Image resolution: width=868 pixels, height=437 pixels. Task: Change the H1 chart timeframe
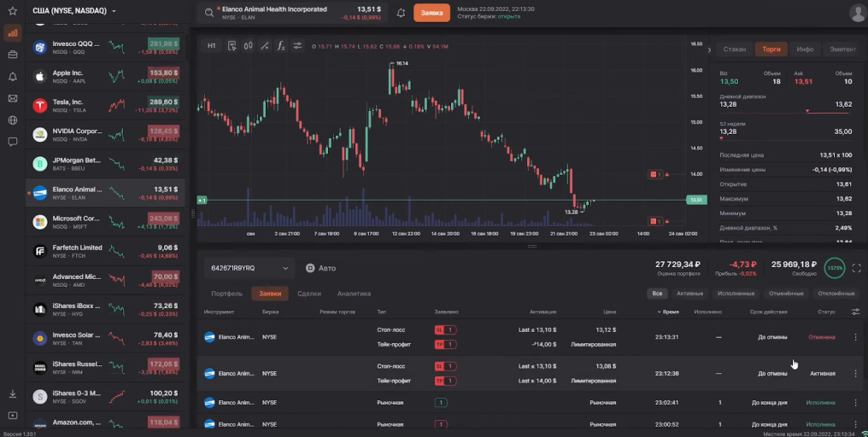(x=212, y=46)
